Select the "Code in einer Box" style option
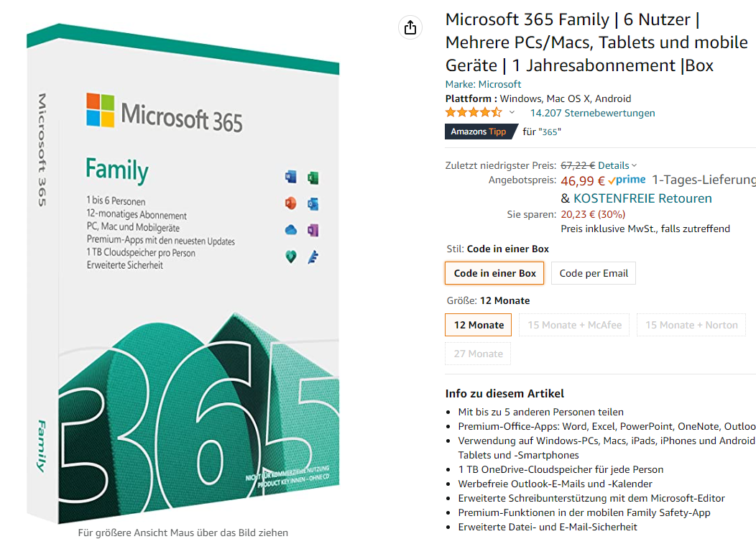 (x=494, y=273)
